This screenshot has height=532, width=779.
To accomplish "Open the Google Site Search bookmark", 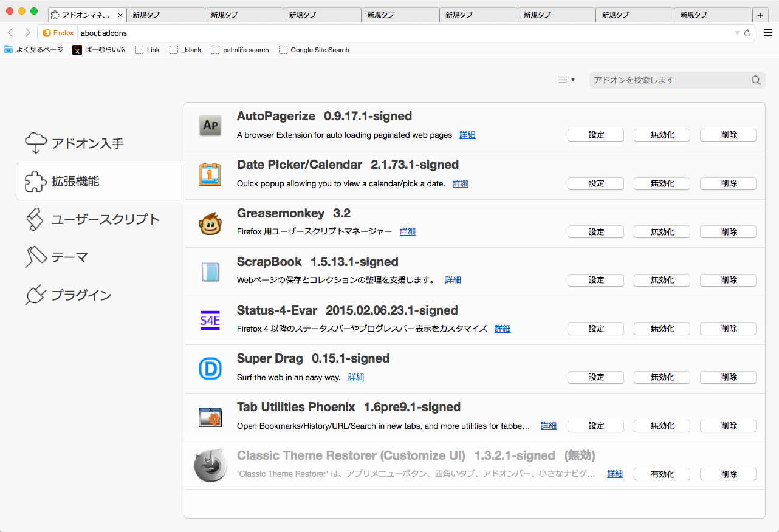I will tap(314, 50).
